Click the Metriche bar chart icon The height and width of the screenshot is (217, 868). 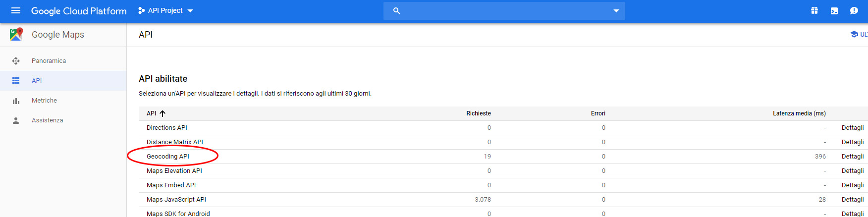16,101
